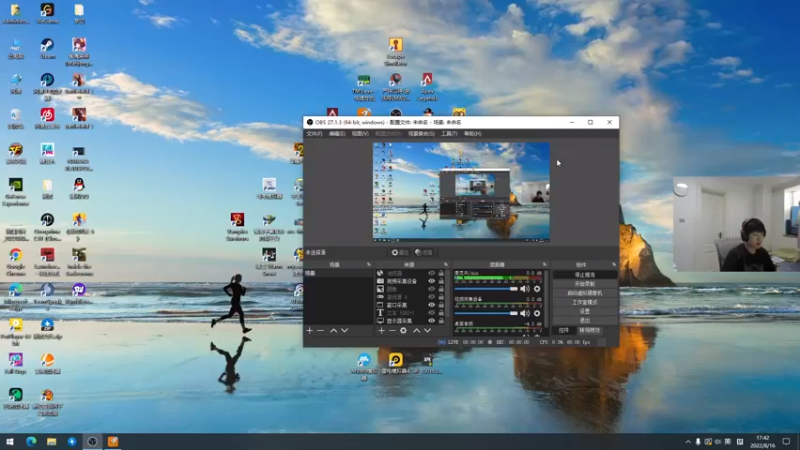Click the Exit button in controls
The height and width of the screenshot is (450, 800).
click(585, 320)
